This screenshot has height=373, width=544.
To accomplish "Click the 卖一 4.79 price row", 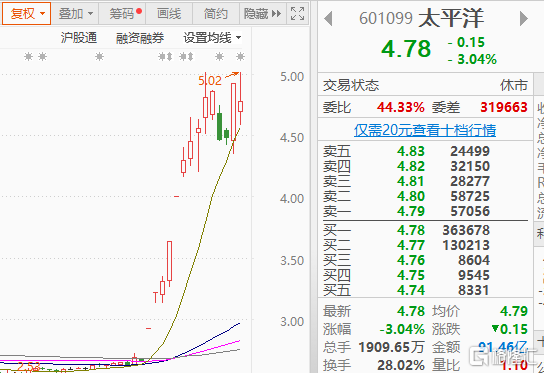I will point(425,211).
